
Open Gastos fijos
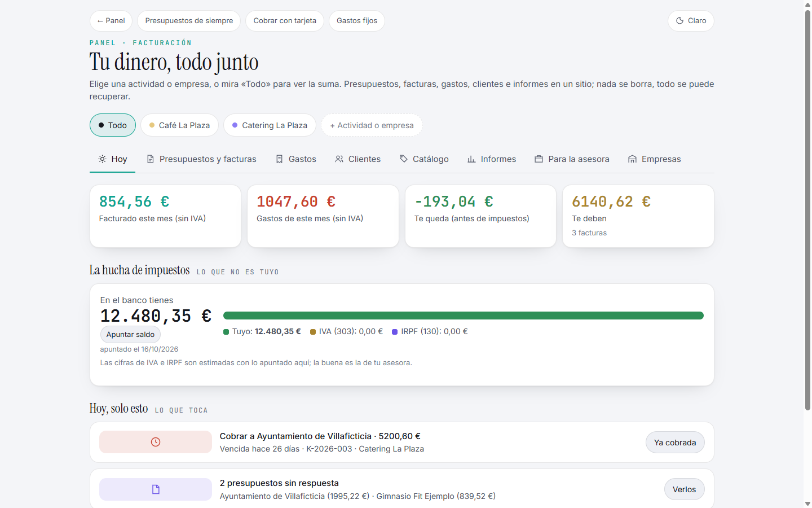click(x=357, y=21)
